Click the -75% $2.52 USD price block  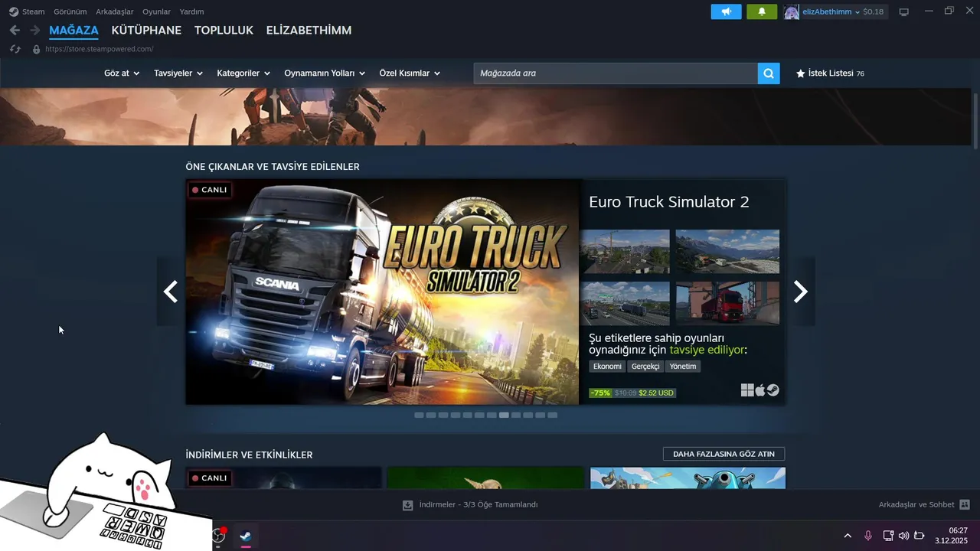click(632, 393)
